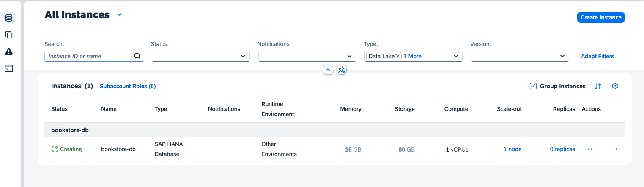Open Subaccount Roles (6) link

pyautogui.click(x=128, y=86)
